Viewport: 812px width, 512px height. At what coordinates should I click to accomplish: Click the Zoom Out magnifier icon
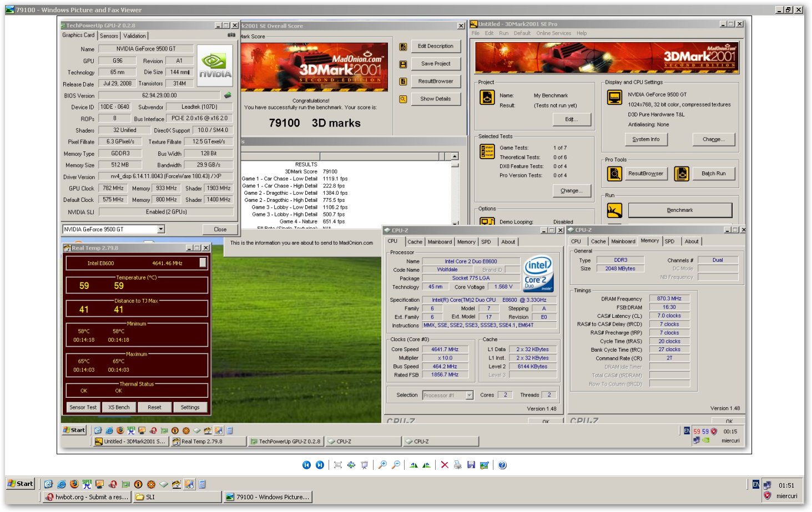pos(396,465)
